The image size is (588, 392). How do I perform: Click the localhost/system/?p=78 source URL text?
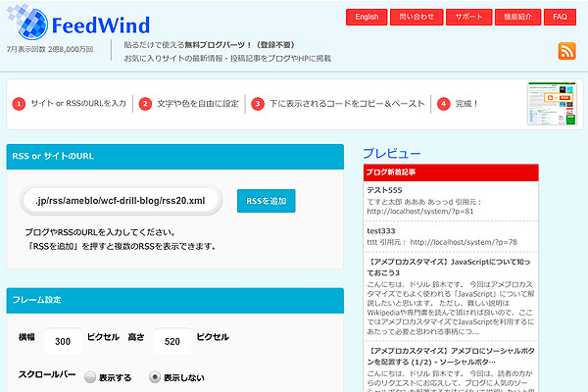point(464,242)
